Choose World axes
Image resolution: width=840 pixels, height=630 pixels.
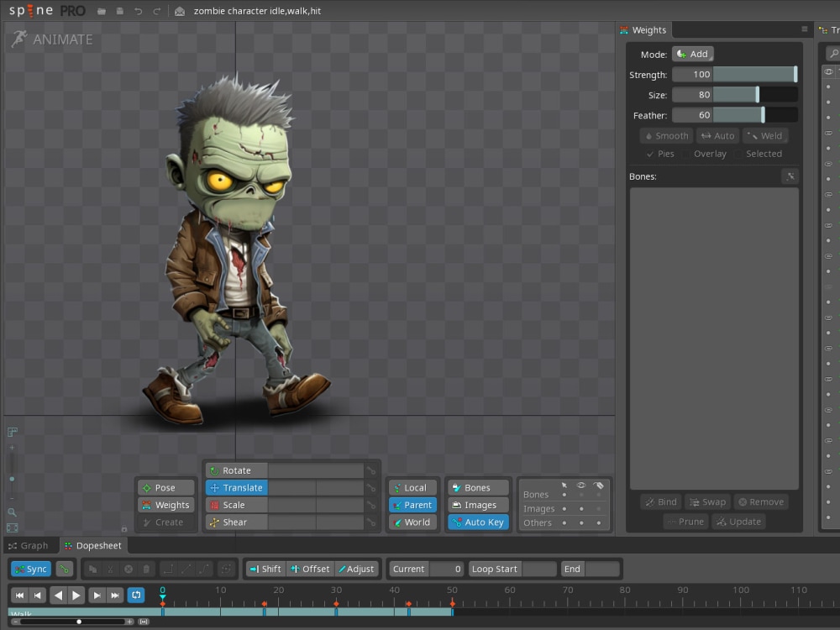tap(412, 522)
